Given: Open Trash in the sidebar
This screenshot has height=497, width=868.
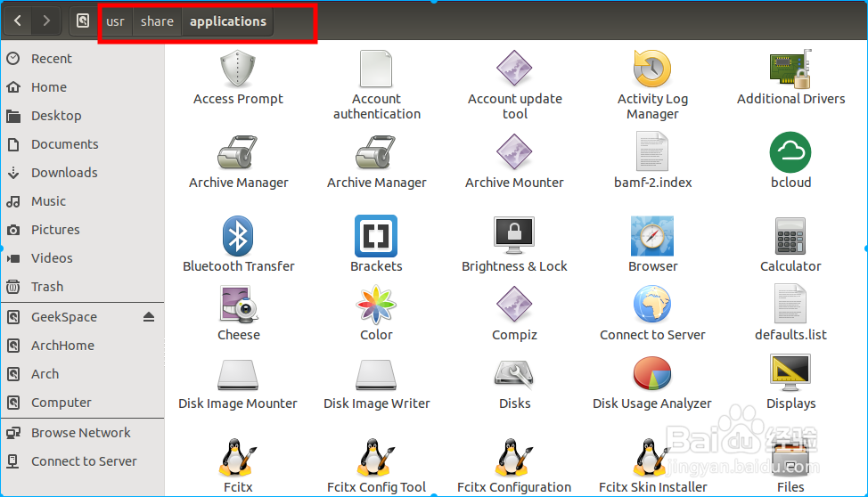Looking at the screenshot, I should coord(83,287).
